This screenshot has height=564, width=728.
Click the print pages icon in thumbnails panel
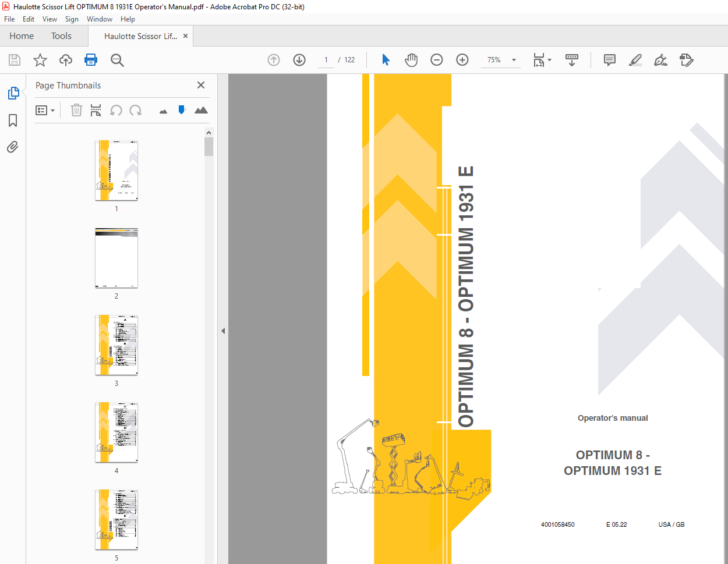pos(96,110)
